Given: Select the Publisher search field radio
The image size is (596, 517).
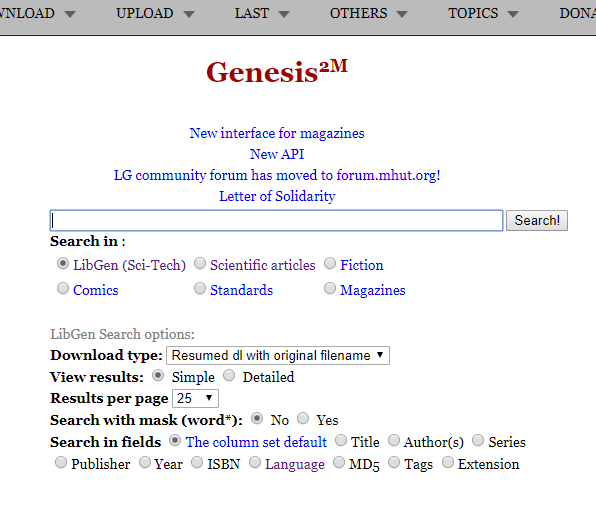Looking at the screenshot, I should (x=61, y=463).
